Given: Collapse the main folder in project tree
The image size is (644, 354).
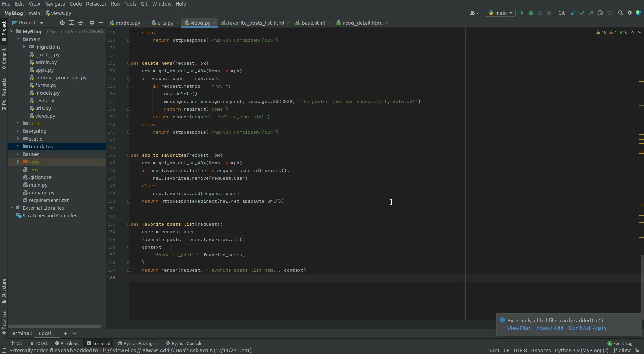Looking at the screenshot, I should tap(18, 39).
